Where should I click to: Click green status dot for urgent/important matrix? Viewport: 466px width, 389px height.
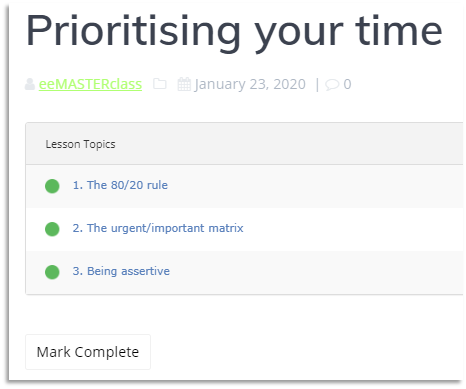tap(52, 229)
